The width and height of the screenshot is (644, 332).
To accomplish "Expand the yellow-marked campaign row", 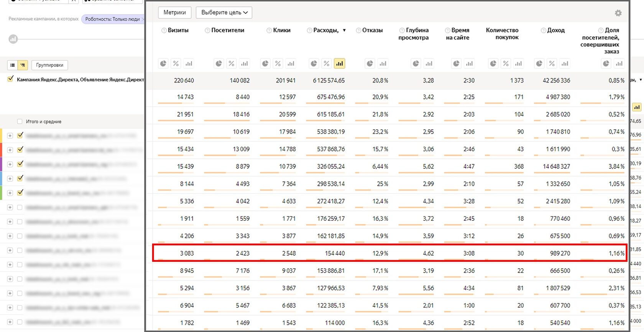I will [x=10, y=135].
